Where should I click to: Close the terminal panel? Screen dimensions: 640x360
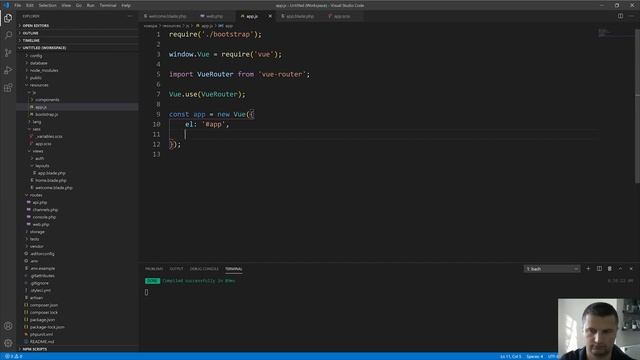631,269
